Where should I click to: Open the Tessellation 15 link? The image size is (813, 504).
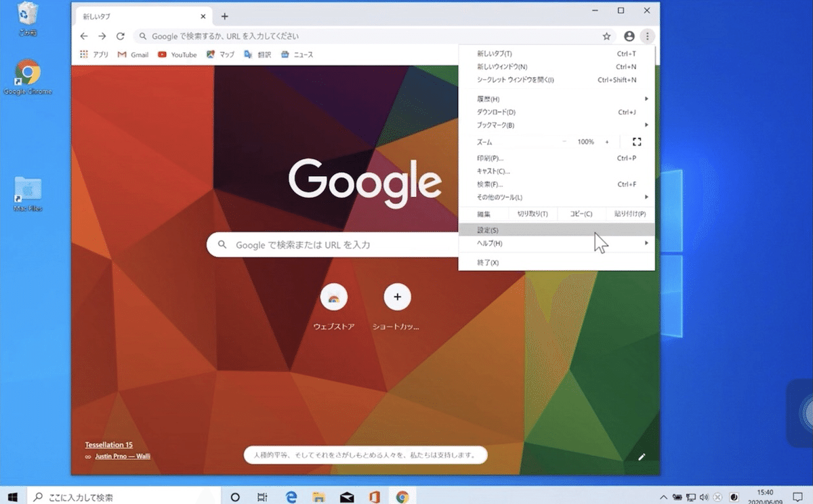108,444
